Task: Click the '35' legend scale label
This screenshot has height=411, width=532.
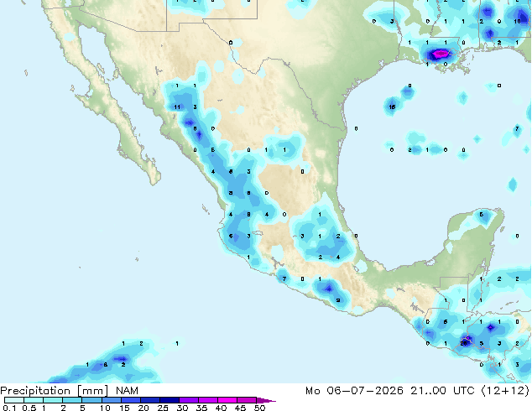Action: click(x=201, y=408)
